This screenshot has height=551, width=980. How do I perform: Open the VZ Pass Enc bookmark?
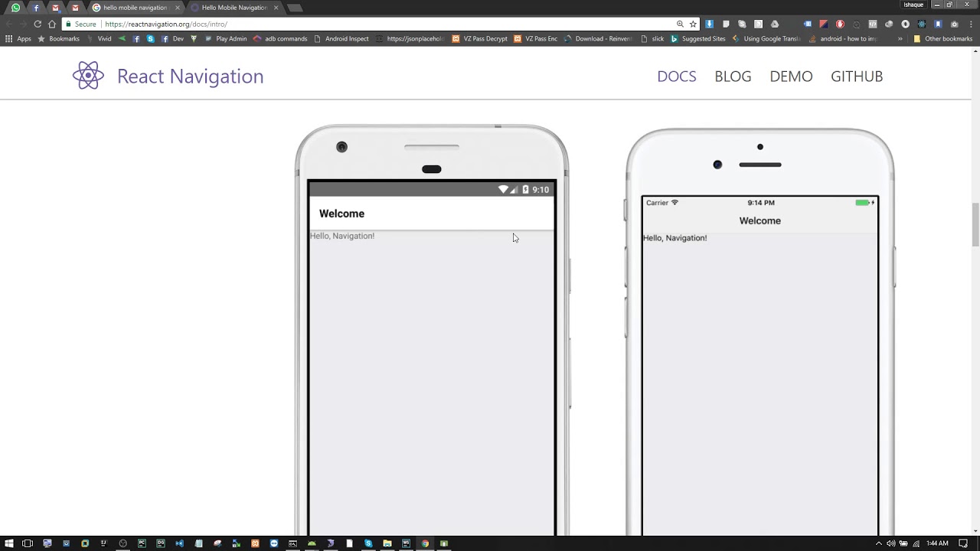click(x=535, y=38)
